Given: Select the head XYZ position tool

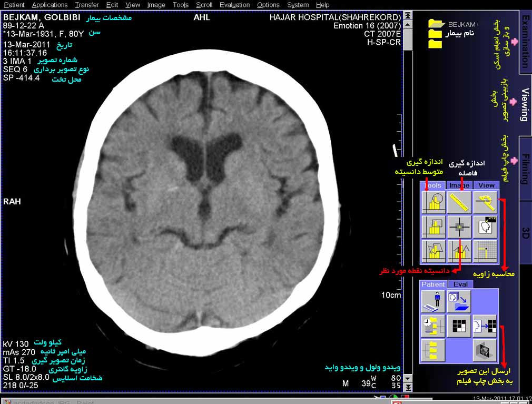Looking at the screenshot, I should click(486, 226).
